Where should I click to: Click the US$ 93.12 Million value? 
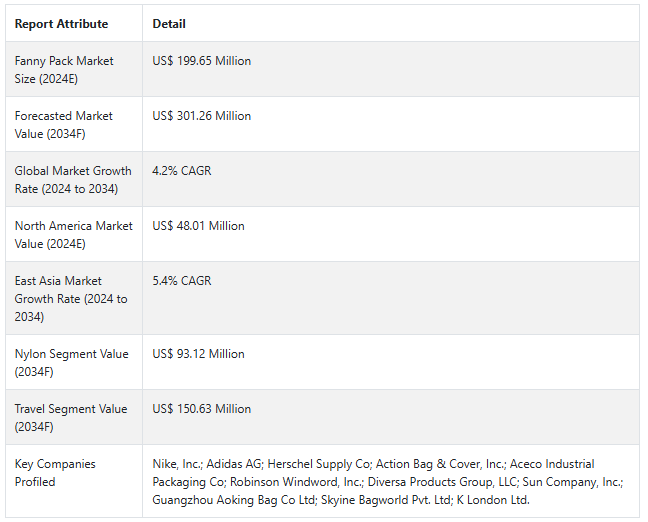tap(198, 354)
